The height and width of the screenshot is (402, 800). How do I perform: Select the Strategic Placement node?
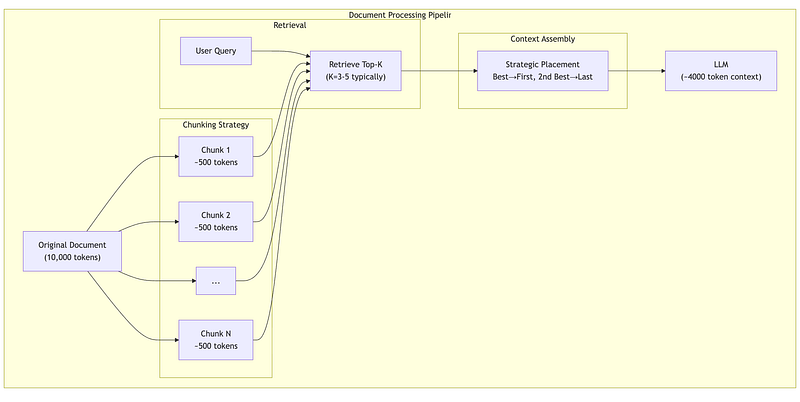click(x=542, y=71)
